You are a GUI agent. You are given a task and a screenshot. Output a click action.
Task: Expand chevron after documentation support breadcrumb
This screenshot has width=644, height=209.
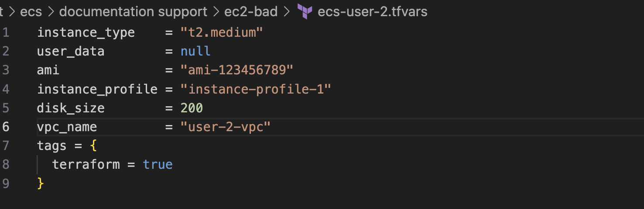(216, 12)
